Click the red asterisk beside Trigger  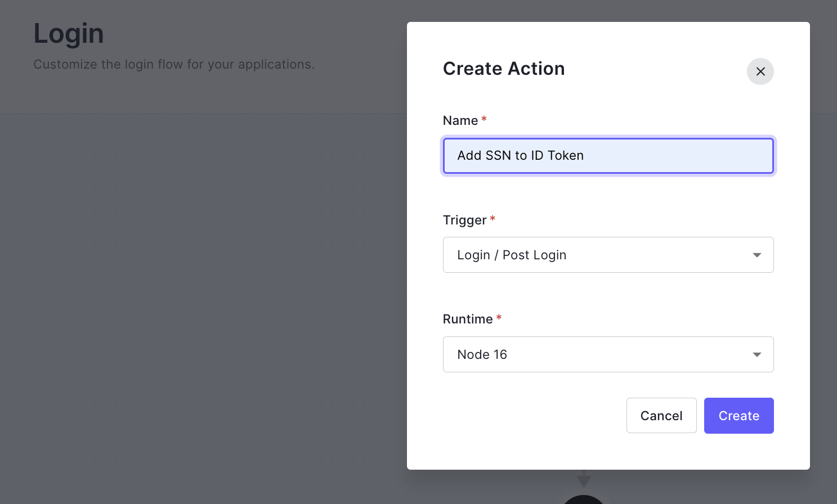[493, 219]
